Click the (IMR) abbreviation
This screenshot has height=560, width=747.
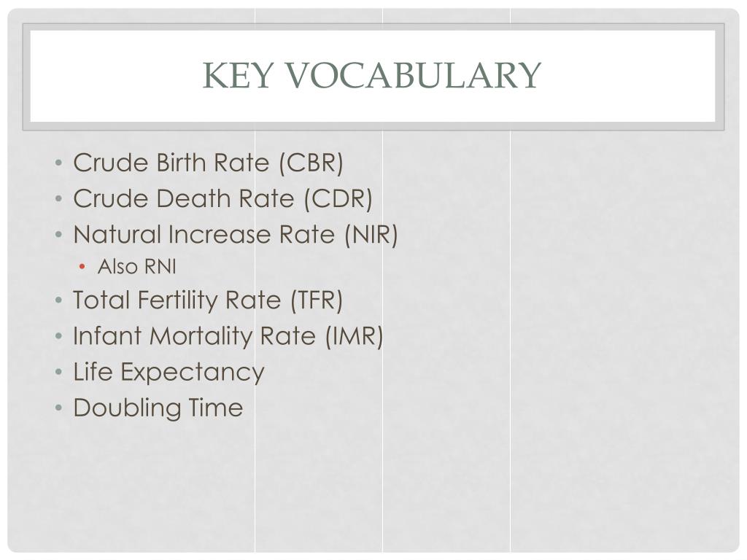tap(355, 337)
